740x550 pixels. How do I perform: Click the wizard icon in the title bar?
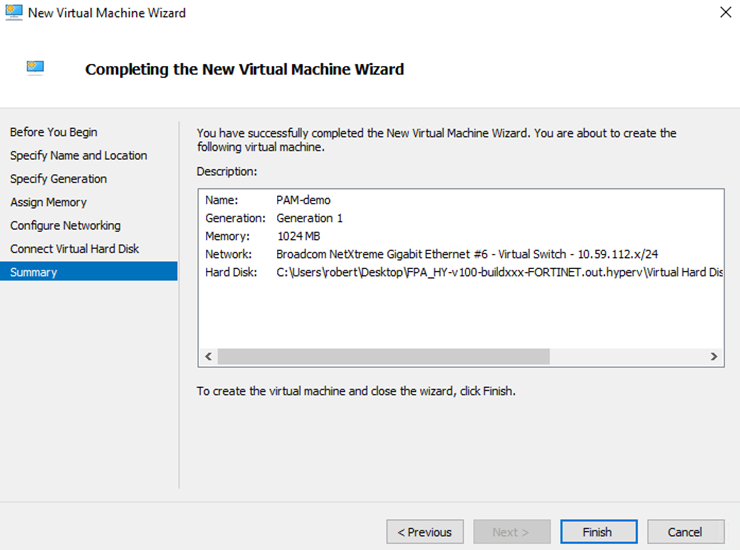tap(13, 13)
